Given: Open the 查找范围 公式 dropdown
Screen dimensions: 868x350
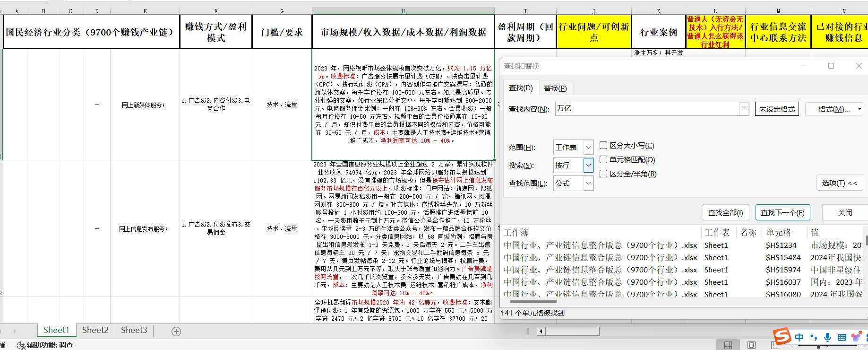Looking at the screenshot, I should [588, 183].
